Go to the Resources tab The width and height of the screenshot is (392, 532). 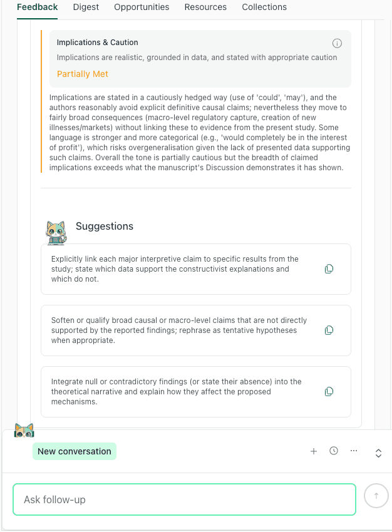click(x=205, y=7)
